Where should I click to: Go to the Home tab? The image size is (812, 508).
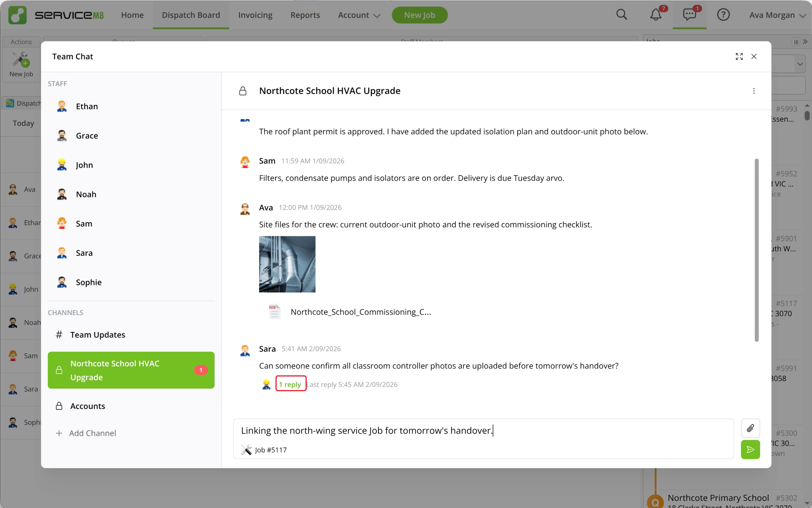pos(132,15)
